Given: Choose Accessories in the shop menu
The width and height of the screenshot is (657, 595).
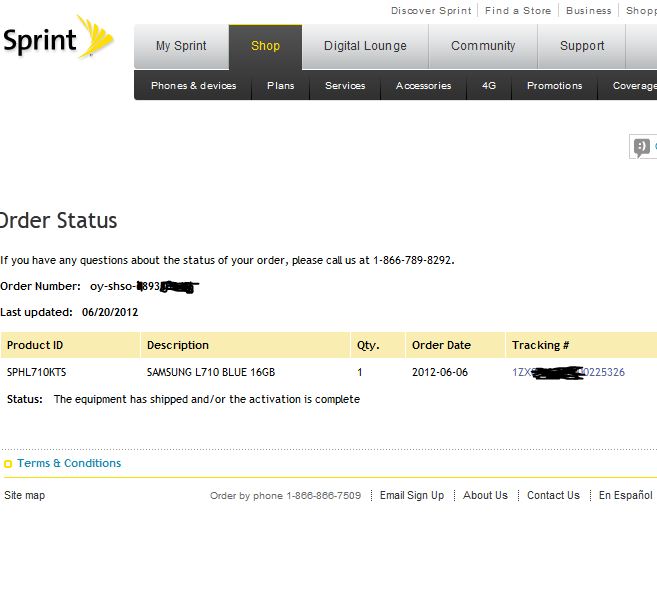Looking at the screenshot, I should [x=423, y=86].
